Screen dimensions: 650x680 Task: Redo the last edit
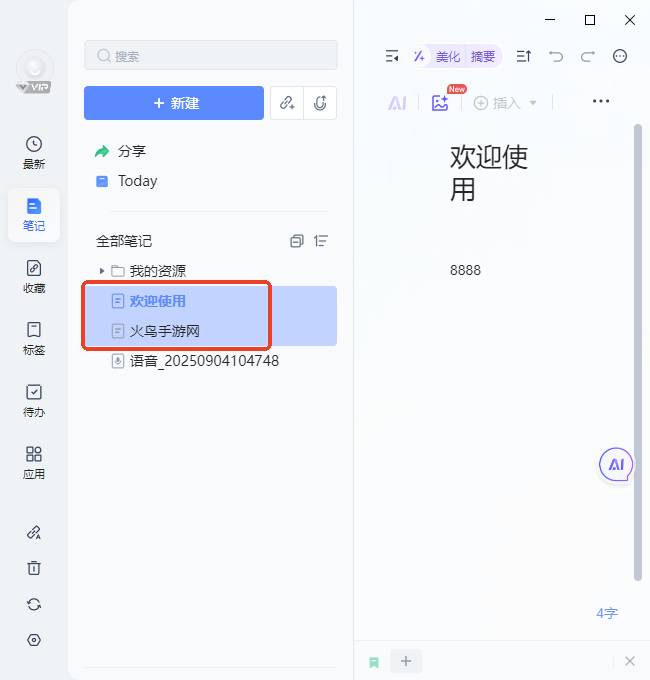(588, 56)
